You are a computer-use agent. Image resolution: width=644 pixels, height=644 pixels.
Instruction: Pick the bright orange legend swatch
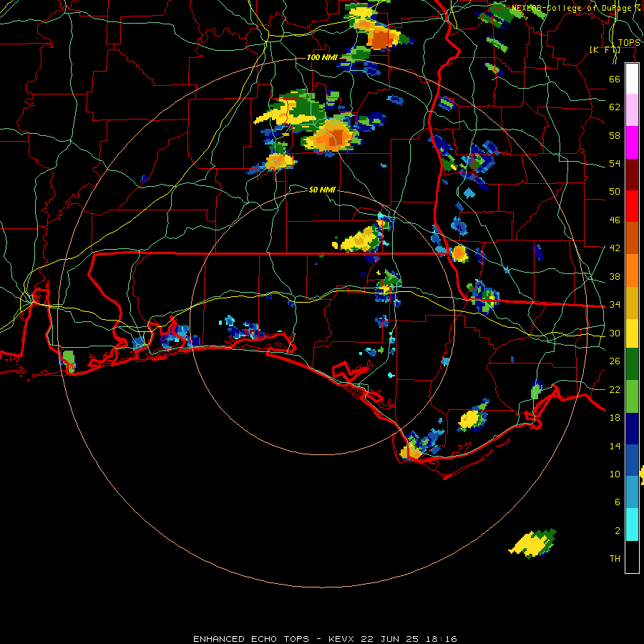coord(632,270)
